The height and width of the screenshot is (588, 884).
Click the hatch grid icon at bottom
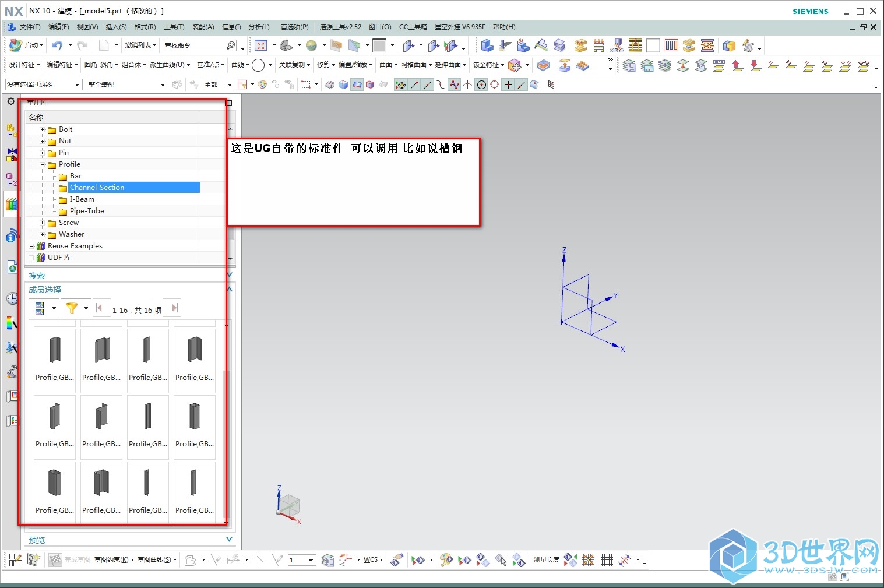click(x=607, y=560)
